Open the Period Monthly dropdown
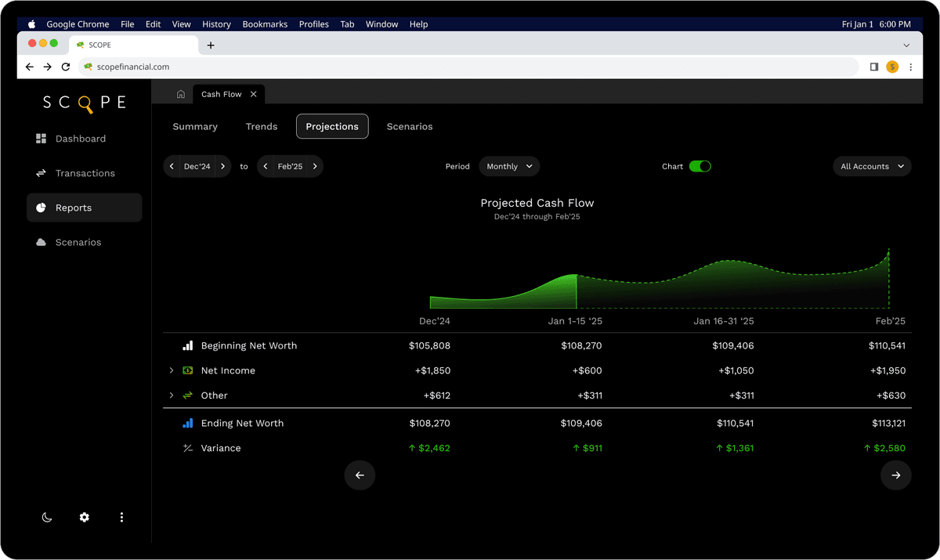 (x=509, y=166)
